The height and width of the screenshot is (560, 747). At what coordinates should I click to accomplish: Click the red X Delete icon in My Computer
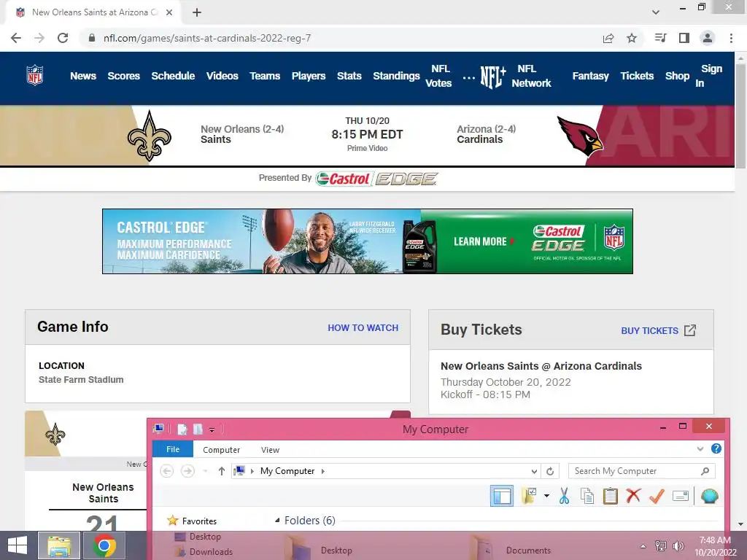633,495
